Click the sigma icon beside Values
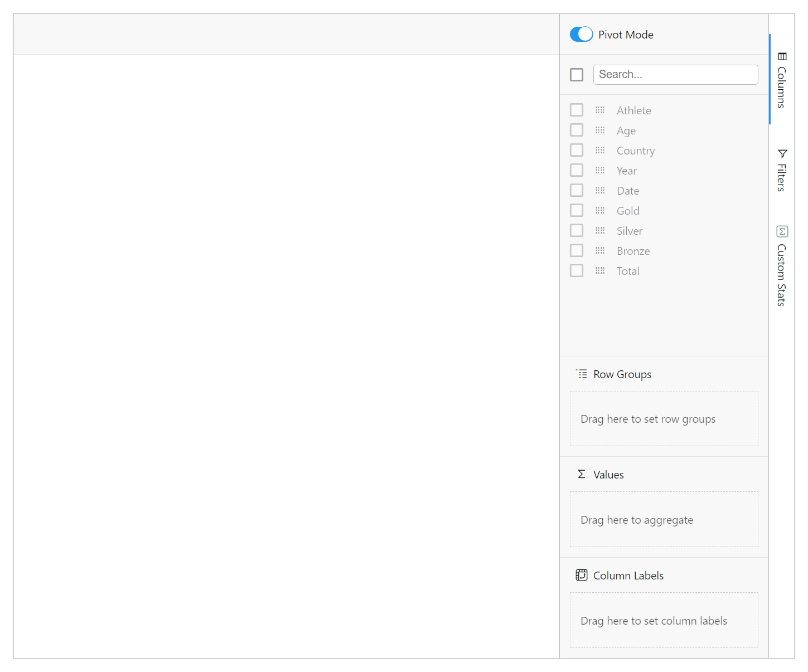This screenshot has height=672, width=808. click(581, 473)
